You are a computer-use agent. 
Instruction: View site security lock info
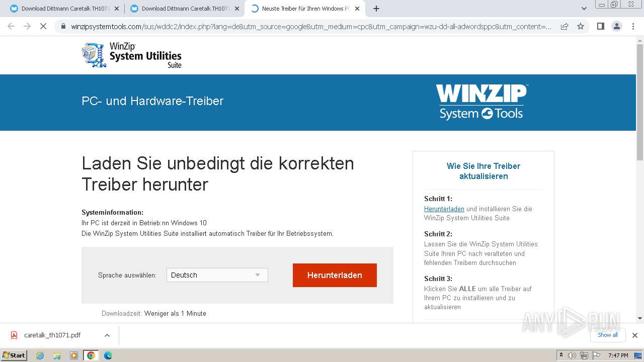point(63,27)
